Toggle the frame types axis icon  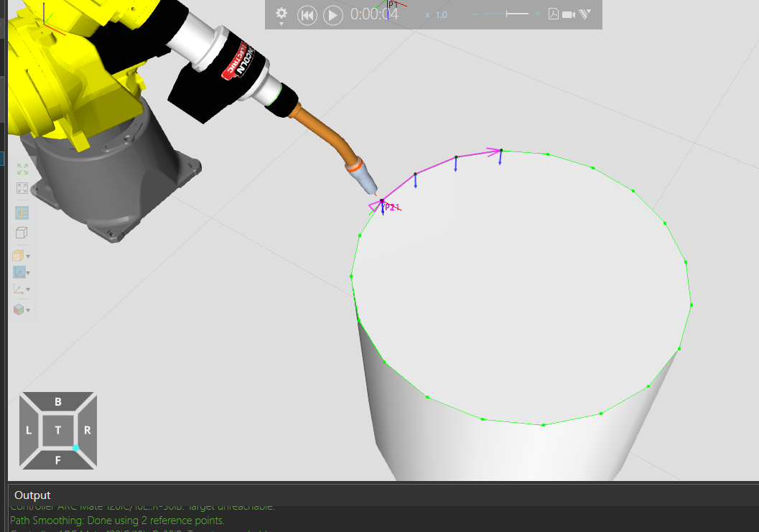click(19, 273)
